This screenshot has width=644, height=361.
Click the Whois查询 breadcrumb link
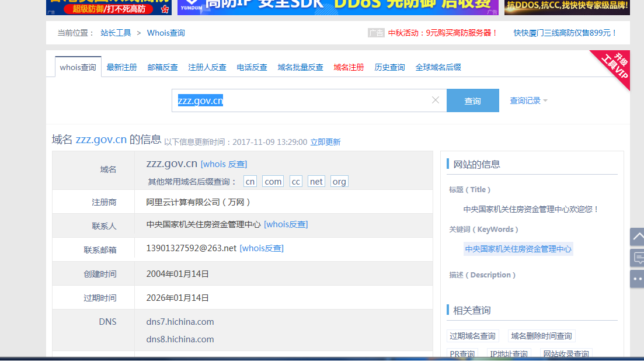(x=166, y=33)
